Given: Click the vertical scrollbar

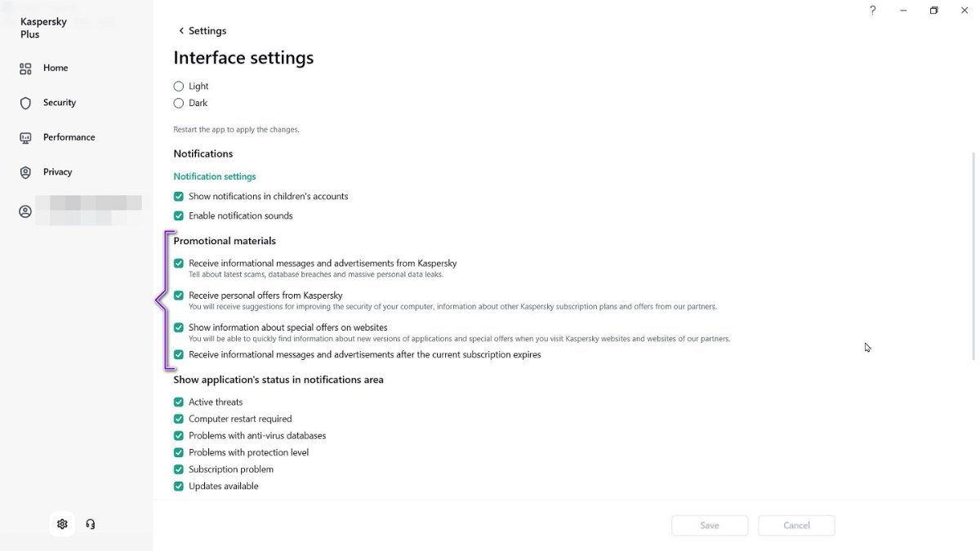Looking at the screenshot, I should click(973, 255).
